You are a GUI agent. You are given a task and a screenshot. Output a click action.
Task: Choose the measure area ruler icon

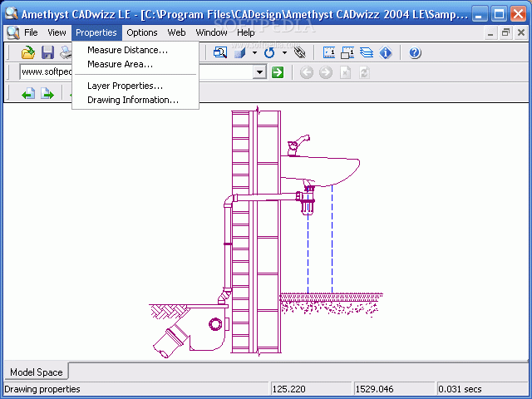click(x=347, y=52)
